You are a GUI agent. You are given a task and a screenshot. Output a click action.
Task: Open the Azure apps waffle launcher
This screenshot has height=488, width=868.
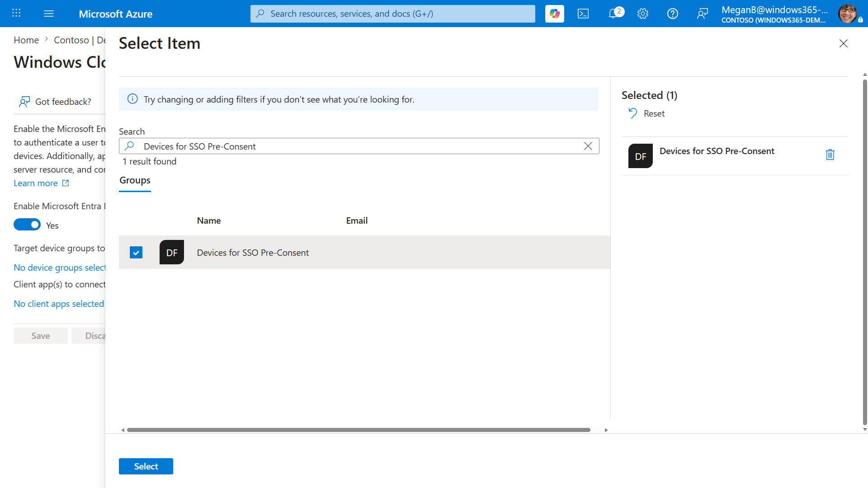(x=16, y=14)
